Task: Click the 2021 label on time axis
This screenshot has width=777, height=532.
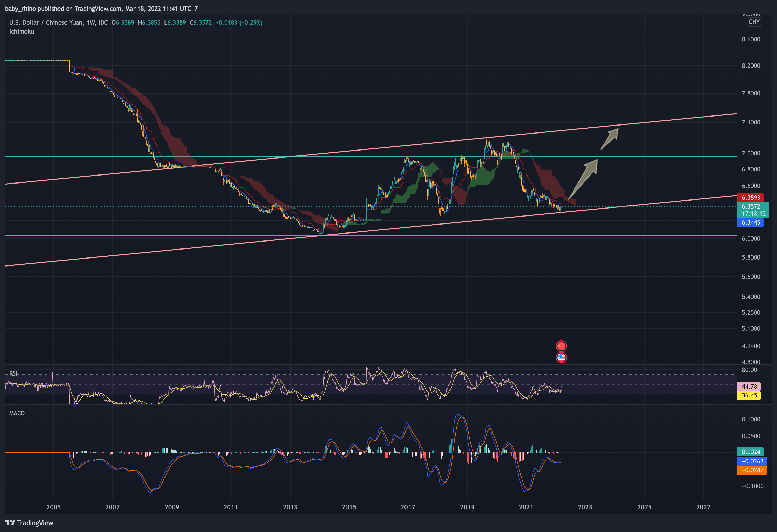Action: point(526,507)
